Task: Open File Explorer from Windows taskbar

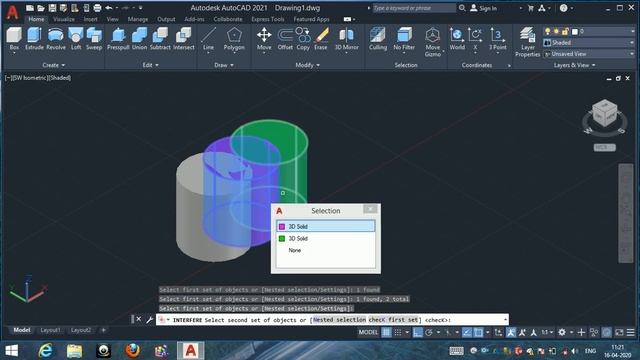Action: tap(74, 350)
